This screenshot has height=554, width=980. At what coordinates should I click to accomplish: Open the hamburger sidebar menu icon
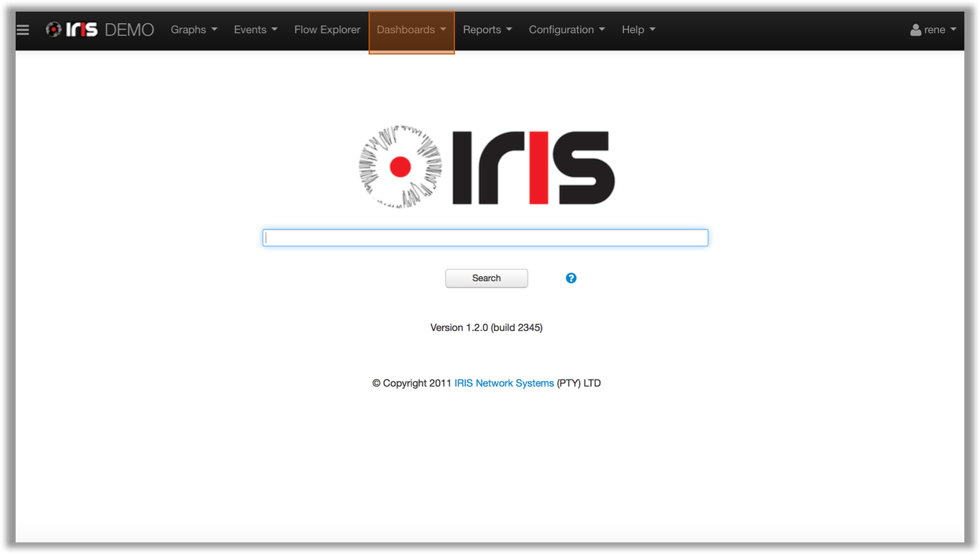tap(23, 30)
